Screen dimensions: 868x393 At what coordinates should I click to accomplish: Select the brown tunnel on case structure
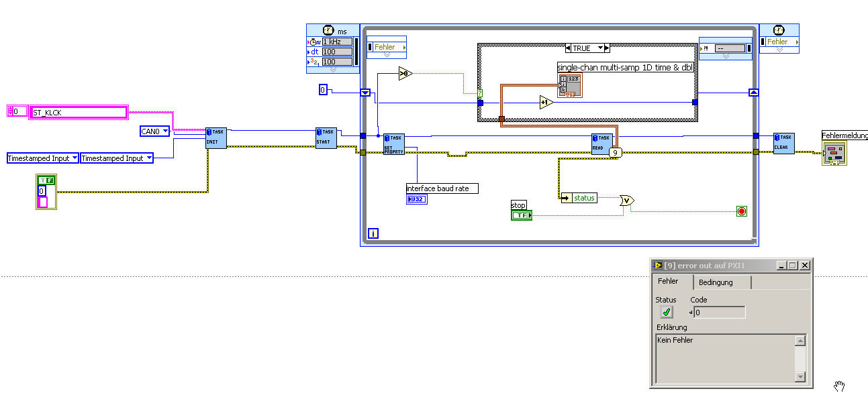pos(501,119)
